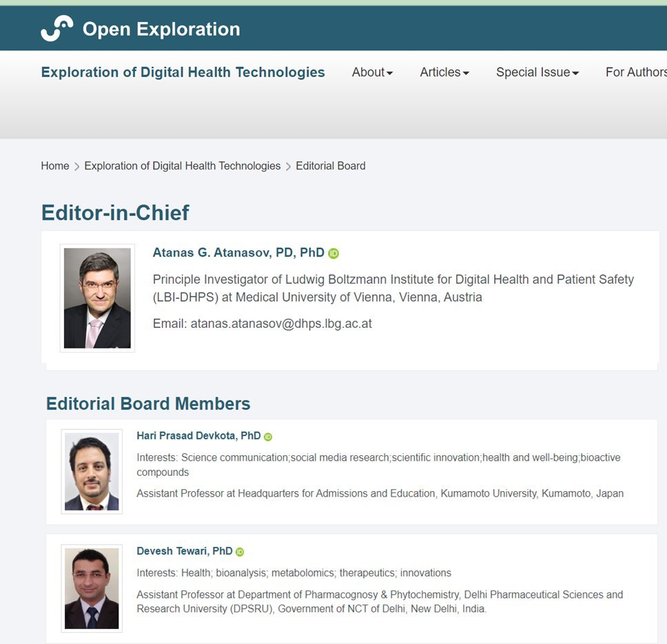Click the Kumamoto University affiliation text
Screen dimensions: 667x644
click(380, 494)
